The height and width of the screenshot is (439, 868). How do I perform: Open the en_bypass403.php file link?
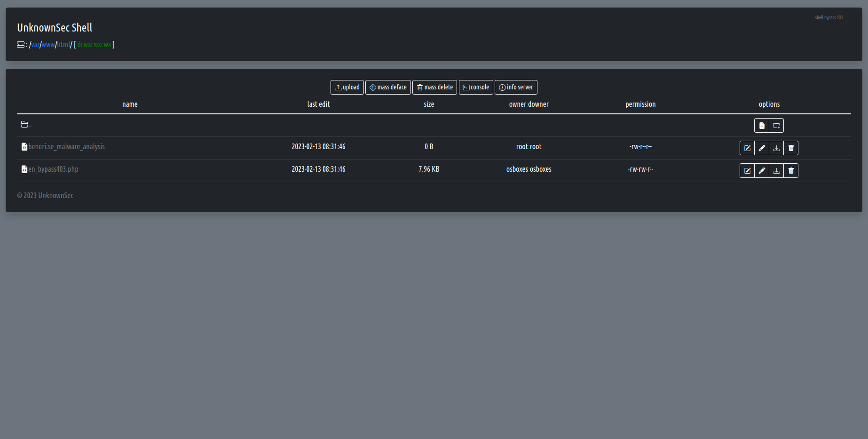tap(53, 169)
